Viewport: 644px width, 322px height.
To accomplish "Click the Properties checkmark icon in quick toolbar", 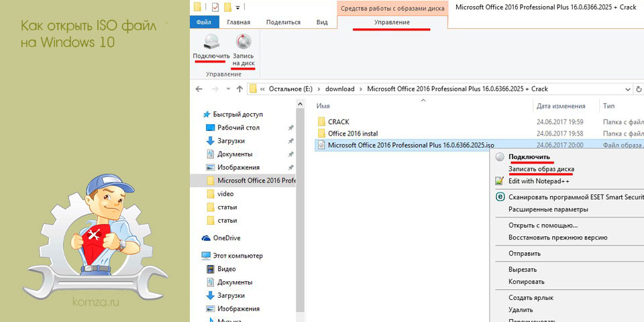I will pyautogui.click(x=215, y=7).
